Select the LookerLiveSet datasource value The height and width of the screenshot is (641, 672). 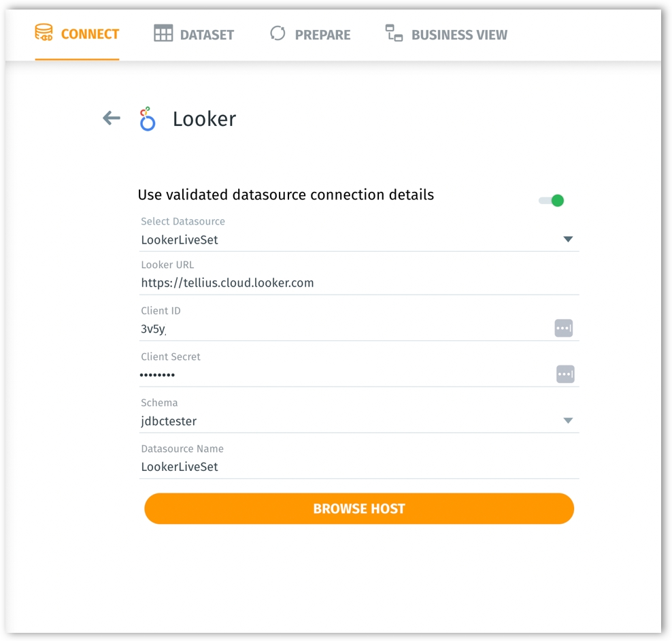180,240
